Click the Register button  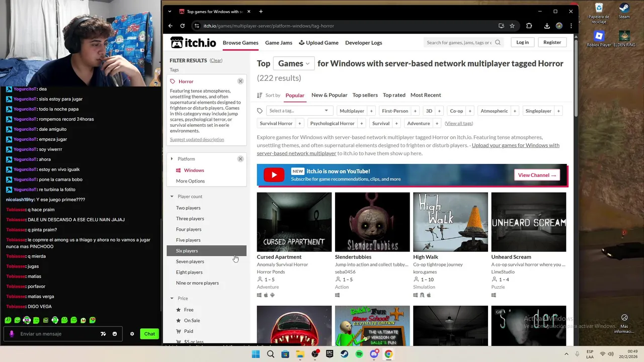click(x=552, y=42)
